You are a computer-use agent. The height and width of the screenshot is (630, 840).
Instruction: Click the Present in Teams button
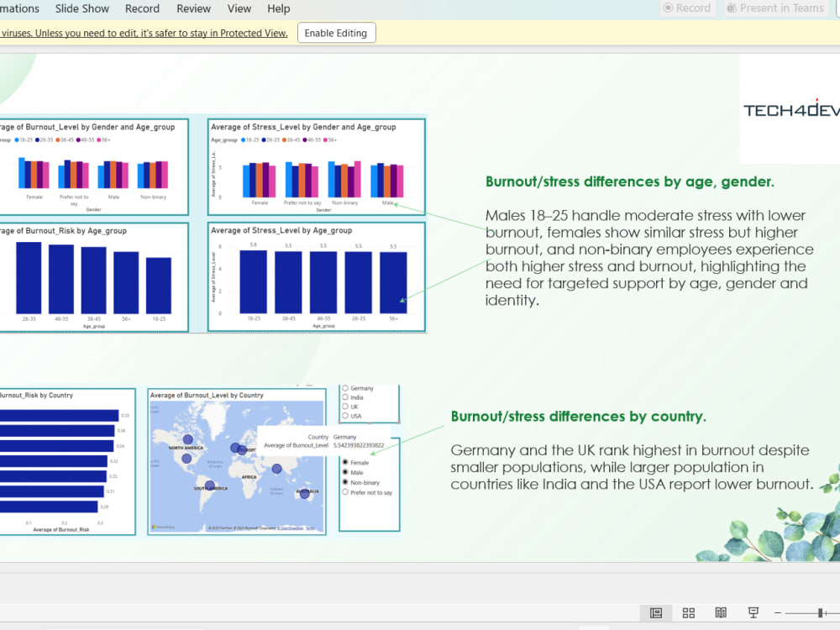(775, 8)
